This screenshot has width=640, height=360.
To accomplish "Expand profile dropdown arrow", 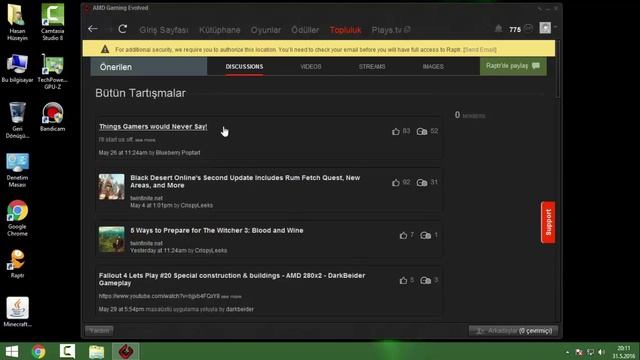I will click(x=555, y=27).
